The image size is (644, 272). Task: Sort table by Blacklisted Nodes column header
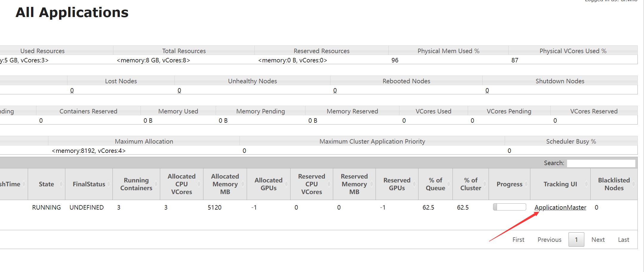[614, 184]
